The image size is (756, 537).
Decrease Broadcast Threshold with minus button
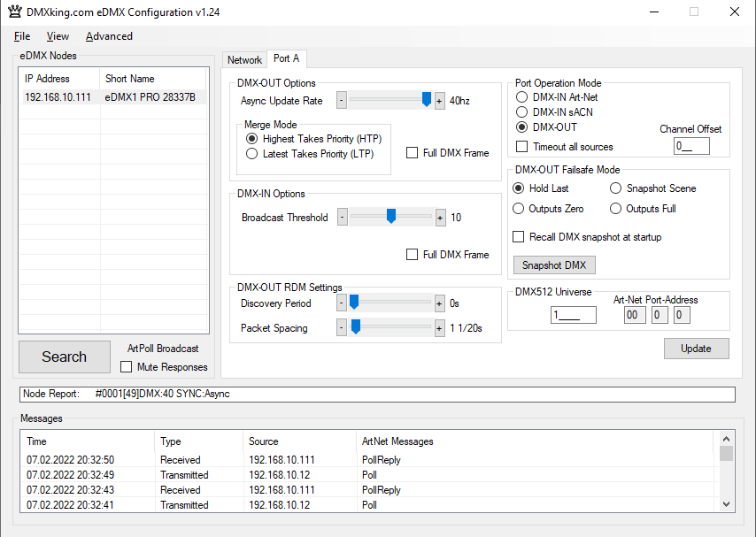click(343, 217)
